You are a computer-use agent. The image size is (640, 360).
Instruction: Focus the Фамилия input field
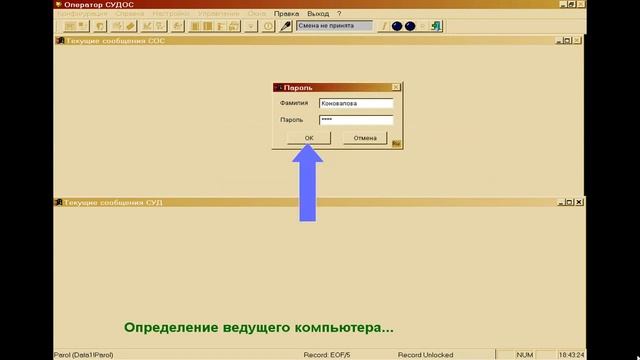pyautogui.click(x=356, y=103)
